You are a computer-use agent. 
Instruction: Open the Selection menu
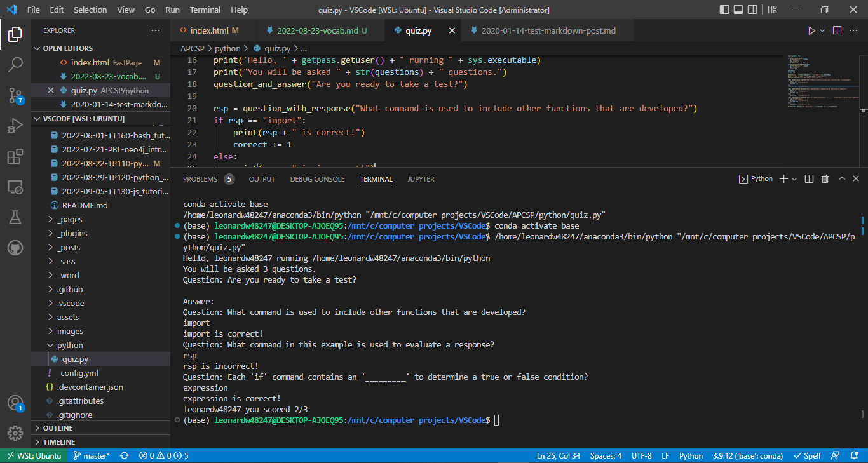click(x=90, y=10)
